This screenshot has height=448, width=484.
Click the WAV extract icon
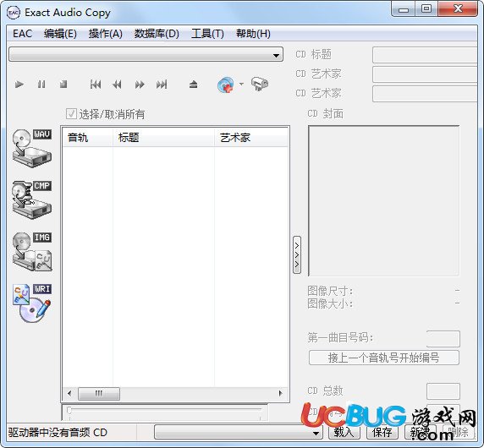click(x=32, y=148)
